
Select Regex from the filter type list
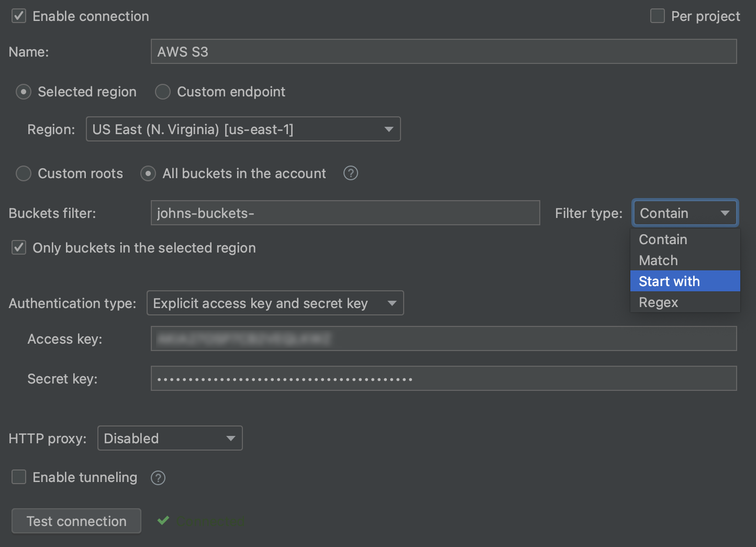[659, 302]
